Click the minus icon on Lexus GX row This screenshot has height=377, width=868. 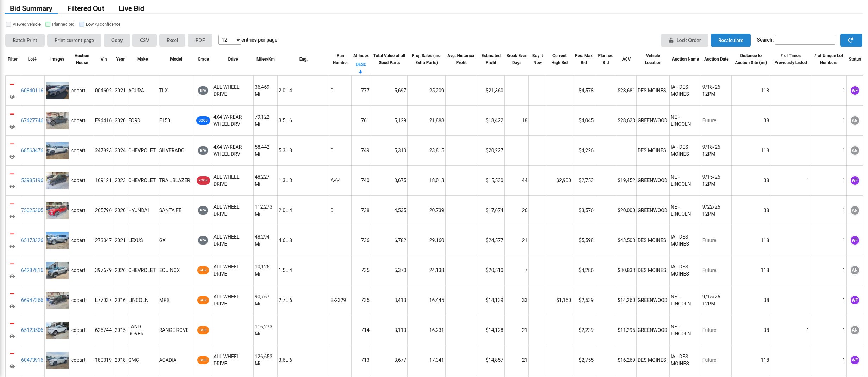12,234
